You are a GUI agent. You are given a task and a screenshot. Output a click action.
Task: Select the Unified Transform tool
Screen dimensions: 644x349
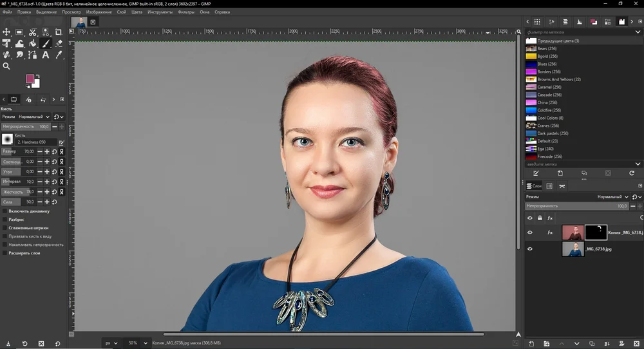coord(6,44)
